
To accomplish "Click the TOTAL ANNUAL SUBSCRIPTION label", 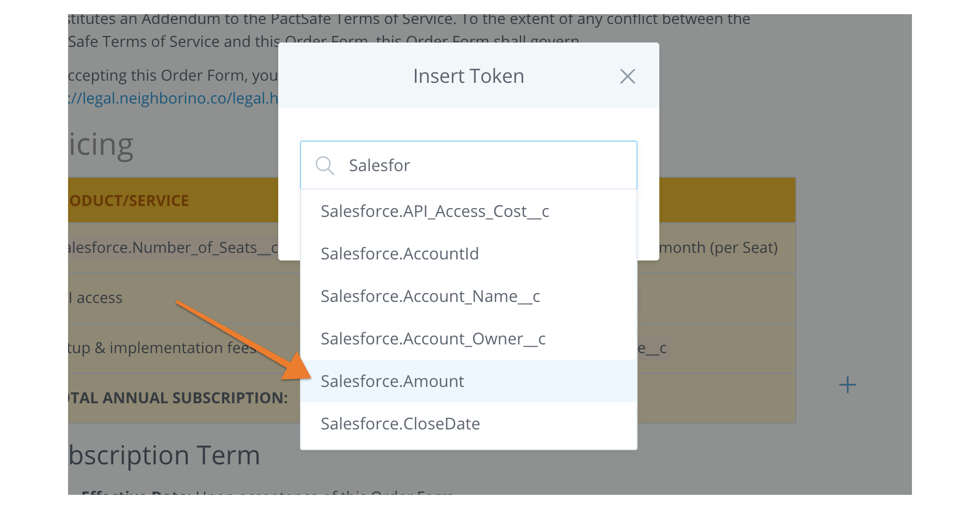I will (x=179, y=398).
